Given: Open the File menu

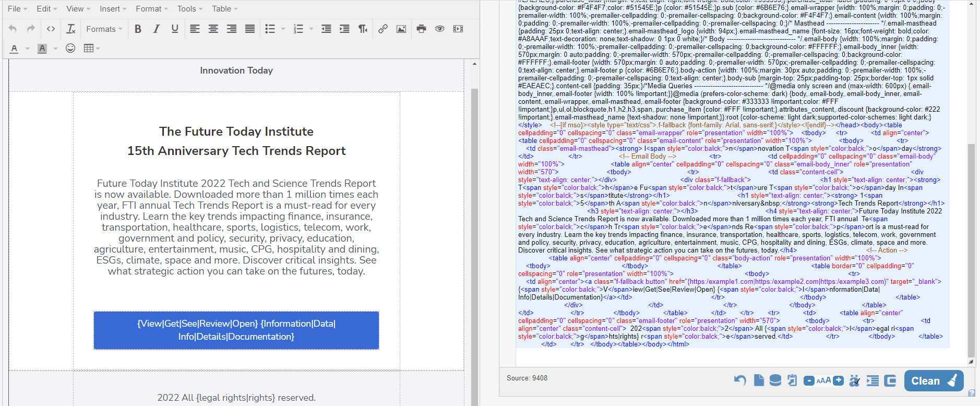Looking at the screenshot, I should click(x=17, y=8).
